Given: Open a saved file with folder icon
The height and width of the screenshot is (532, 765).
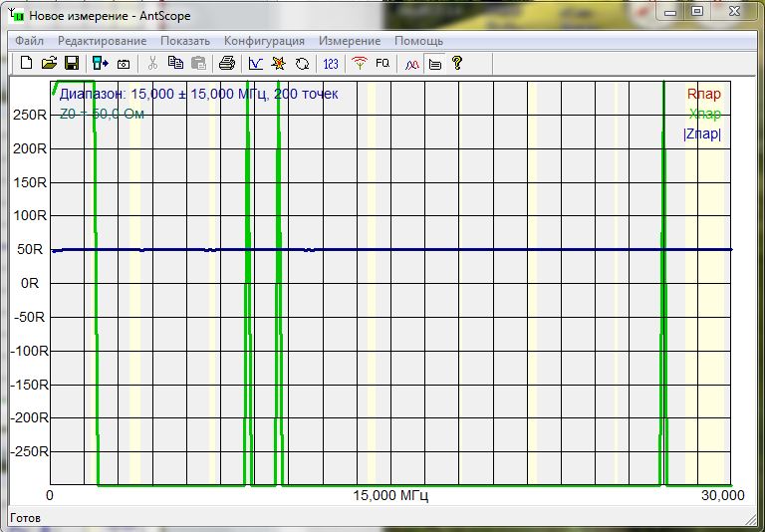Looking at the screenshot, I should tap(49, 64).
